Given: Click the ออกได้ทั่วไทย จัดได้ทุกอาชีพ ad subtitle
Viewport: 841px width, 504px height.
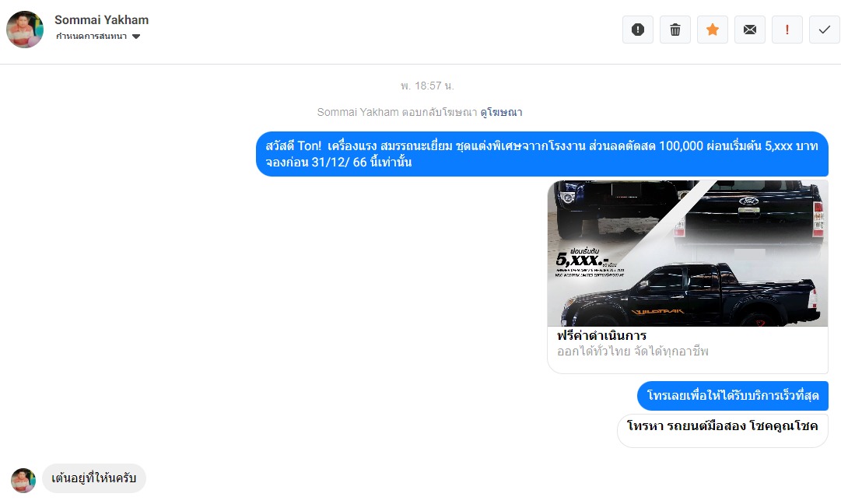Looking at the screenshot, I should 633,352.
